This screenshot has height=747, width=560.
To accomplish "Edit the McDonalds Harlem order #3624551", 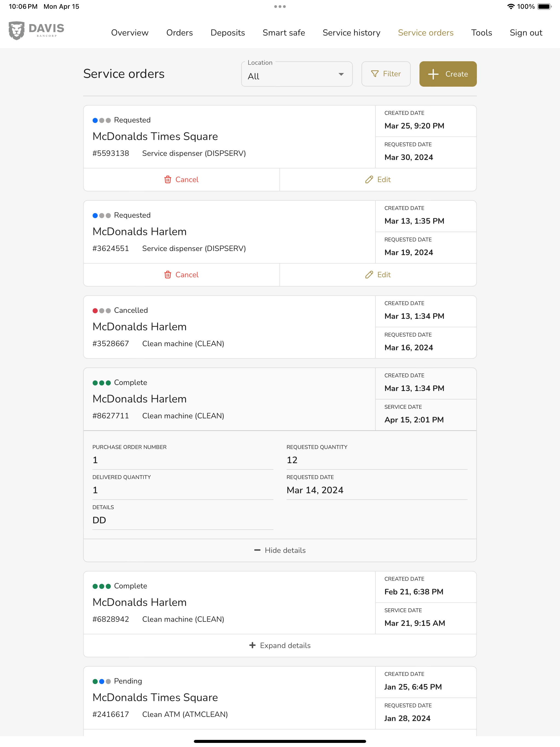I will [378, 275].
